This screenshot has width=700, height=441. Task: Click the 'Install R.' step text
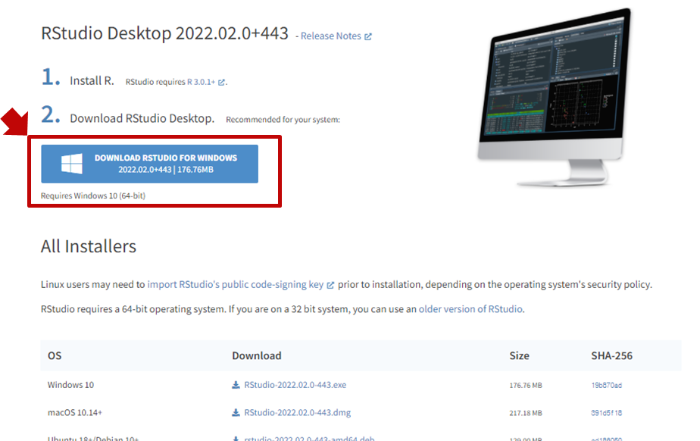(92, 81)
